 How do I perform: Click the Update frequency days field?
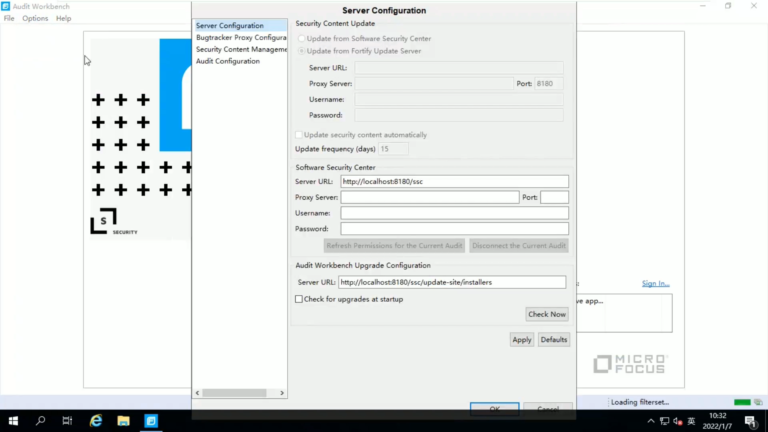(x=393, y=149)
